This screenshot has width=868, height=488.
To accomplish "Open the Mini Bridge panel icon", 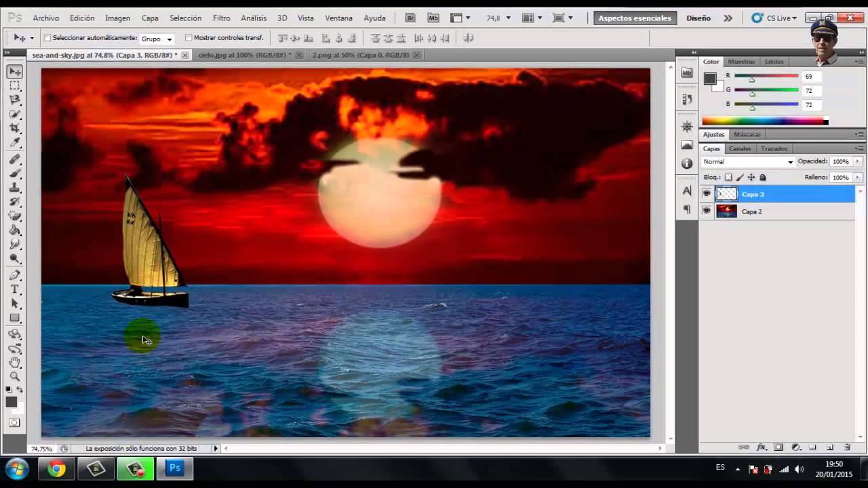I will coord(687,73).
